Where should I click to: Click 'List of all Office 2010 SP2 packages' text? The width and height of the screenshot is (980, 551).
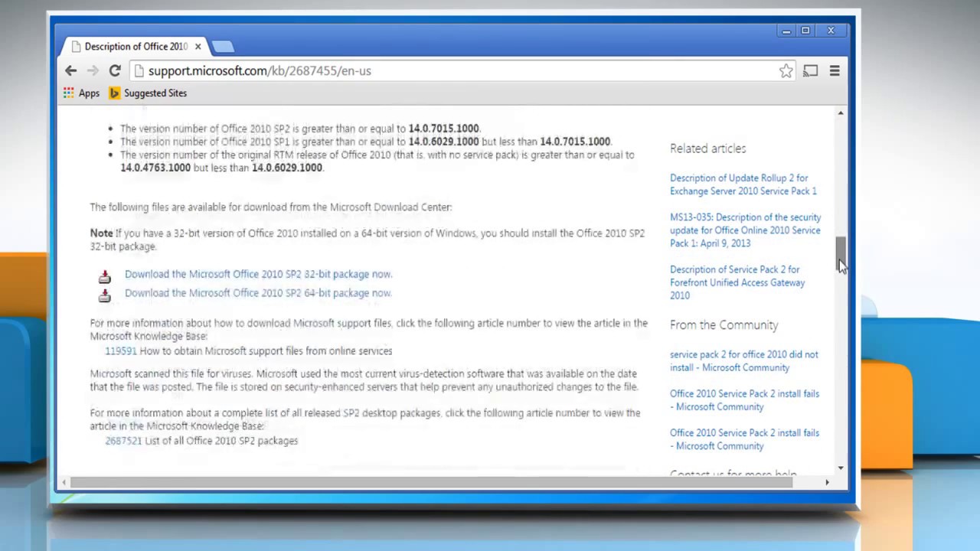[x=221, y=441]
